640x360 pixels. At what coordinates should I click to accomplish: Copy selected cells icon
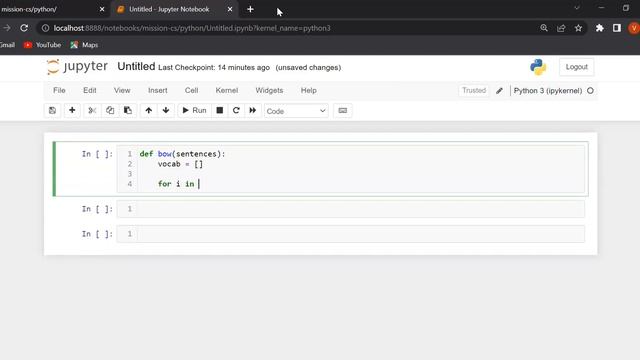coord(110,111)
